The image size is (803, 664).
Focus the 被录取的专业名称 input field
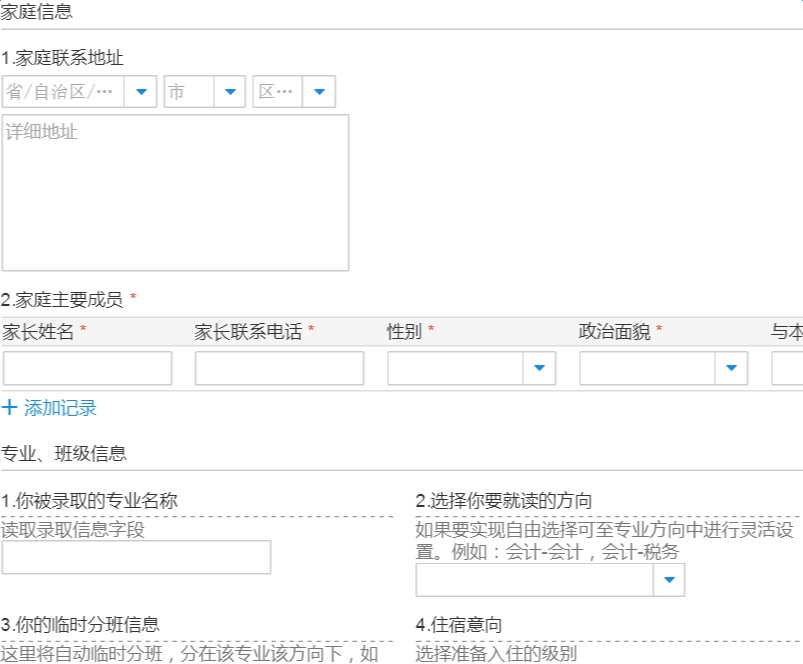pos(136,557)
